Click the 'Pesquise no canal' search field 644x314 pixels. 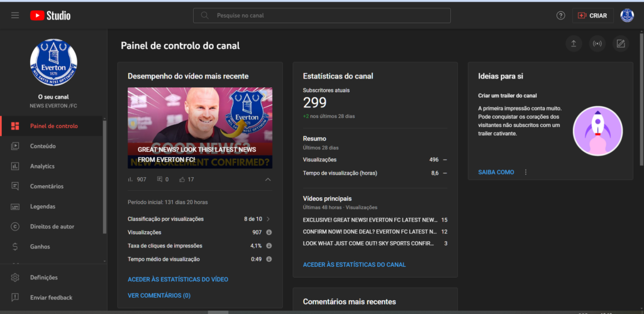click(322, 16)
